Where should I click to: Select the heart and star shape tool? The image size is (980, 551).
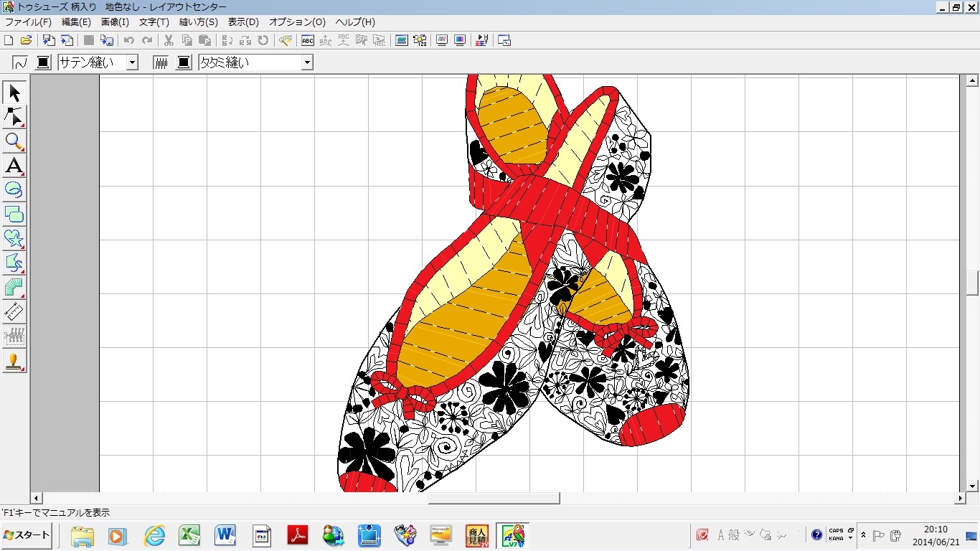pos(14,239)
